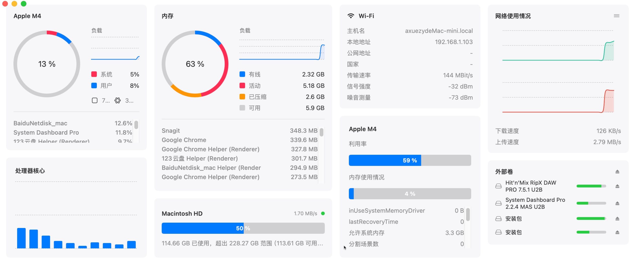The width and height of the screenshot is (644, 272).
Task: Click the CPU core count chip icon
Action: point(95,100)
